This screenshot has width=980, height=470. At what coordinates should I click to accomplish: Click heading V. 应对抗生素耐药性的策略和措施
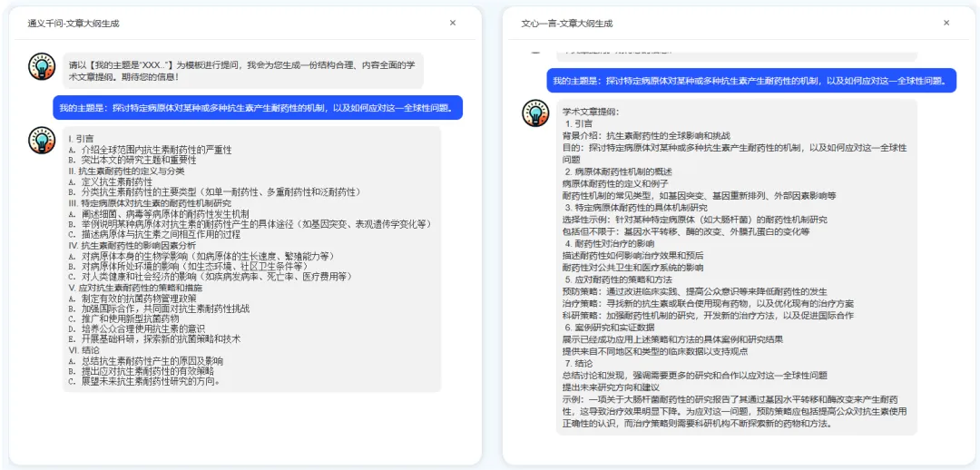[x=135, y=289]
